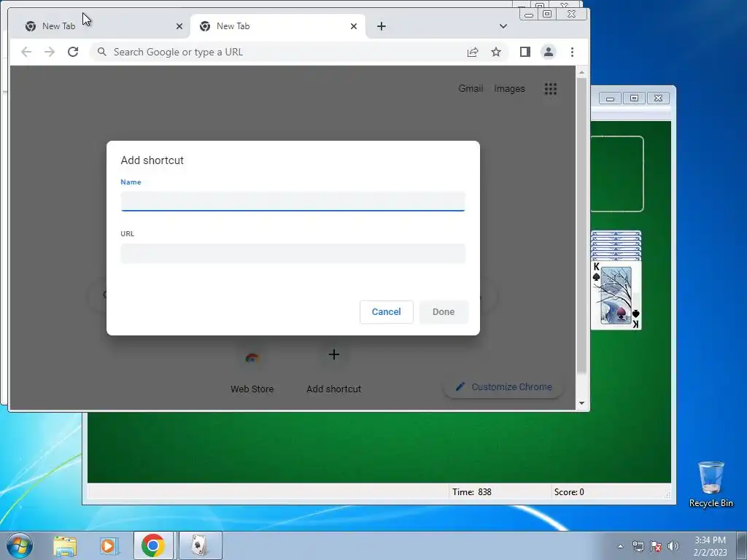The height and width of the screenshot is (560, 747).
Task: Close the Solitaire window
Action: click(x=658, y=98)
